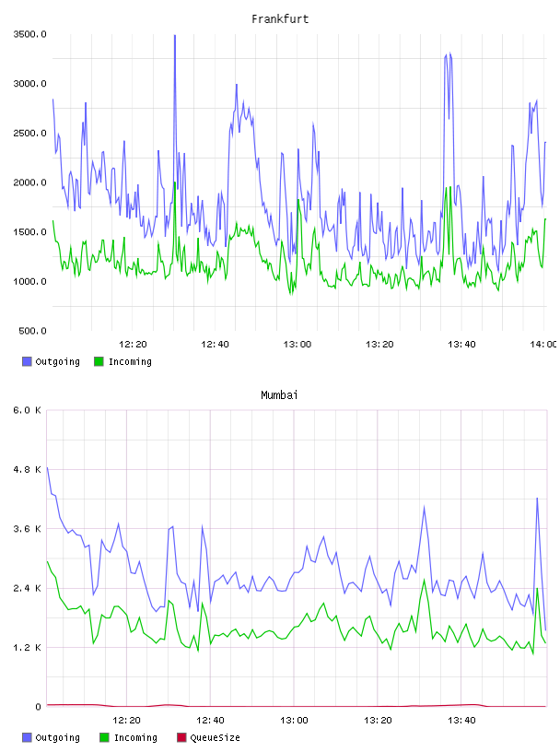Click the 1000.0 y-axis label in Frankfurt chart
The width and height of the screenshot is (560, 752).
[29, 281]
